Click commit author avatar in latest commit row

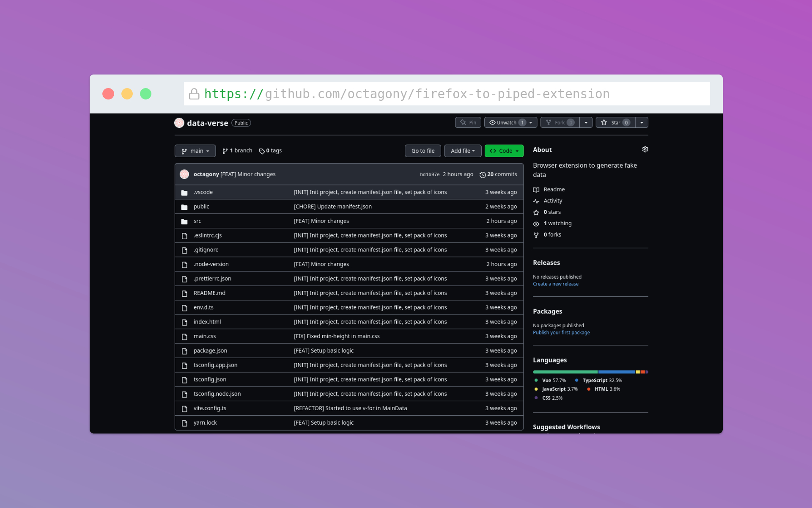point(184,174)
